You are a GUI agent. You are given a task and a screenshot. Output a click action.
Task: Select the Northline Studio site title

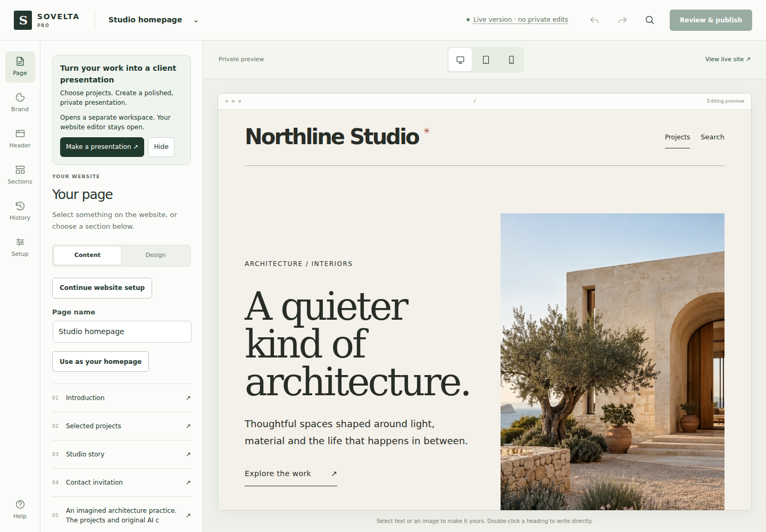pos(332,137)
